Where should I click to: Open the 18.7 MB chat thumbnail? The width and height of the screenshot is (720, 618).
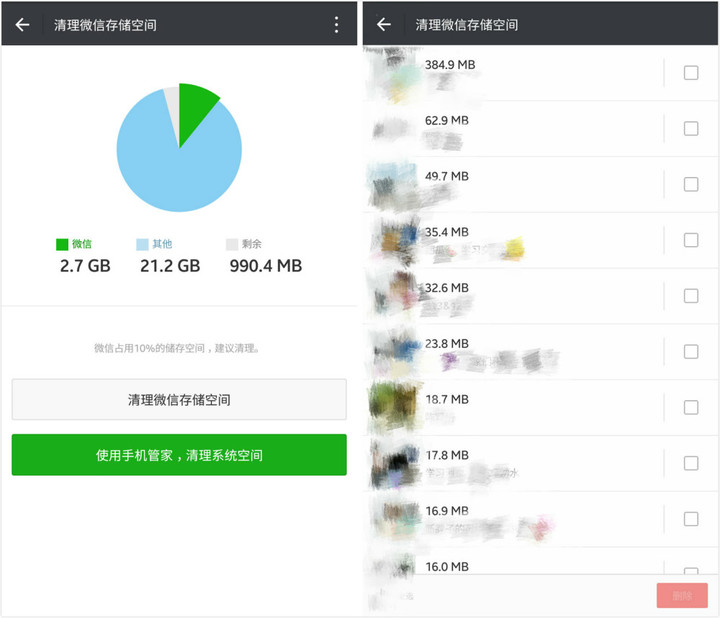tap(394, 407)
